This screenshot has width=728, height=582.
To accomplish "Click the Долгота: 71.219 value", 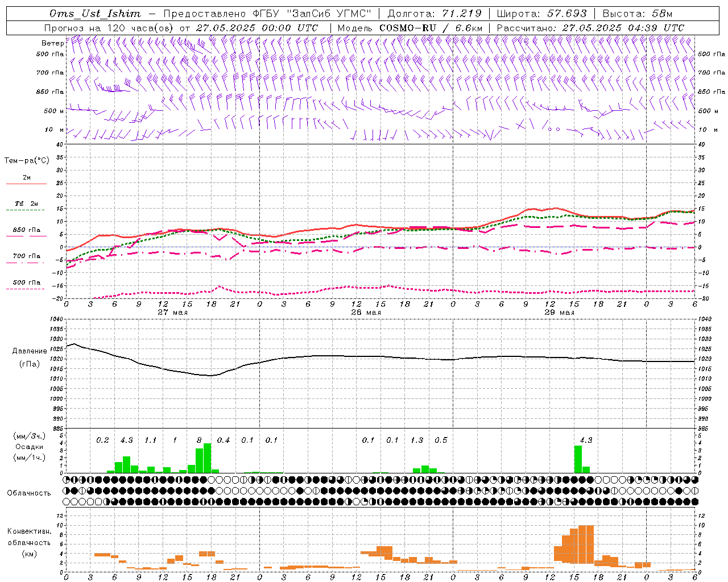I will tap(435, 14).
